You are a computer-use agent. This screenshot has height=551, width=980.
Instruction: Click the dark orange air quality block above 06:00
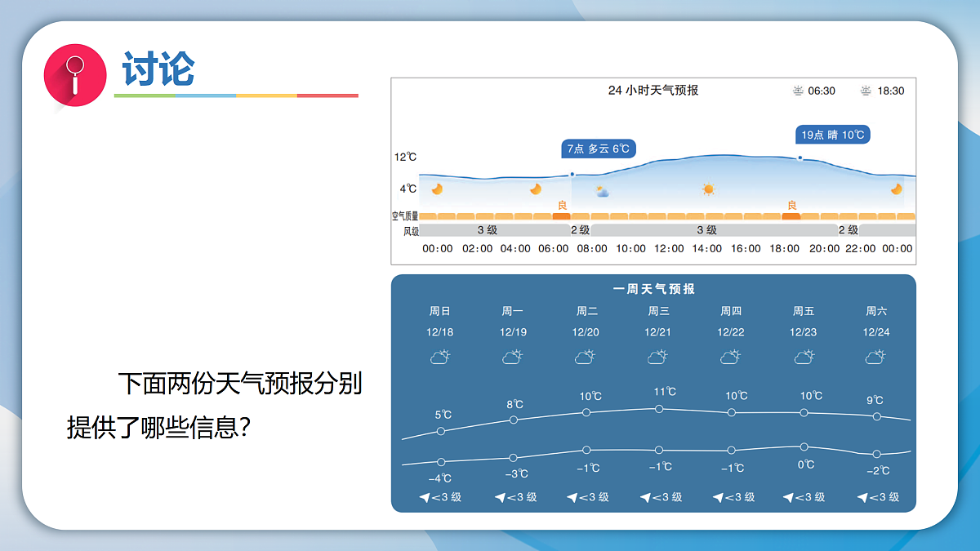click(x=561, y=216)
